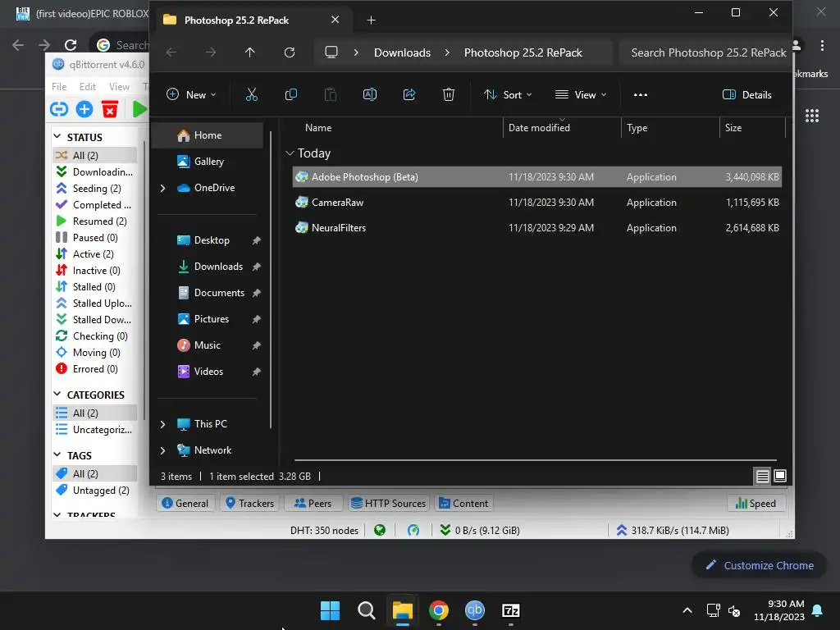
Task: Filter qBittorrent by Seeding (2)
Action: 95,188
